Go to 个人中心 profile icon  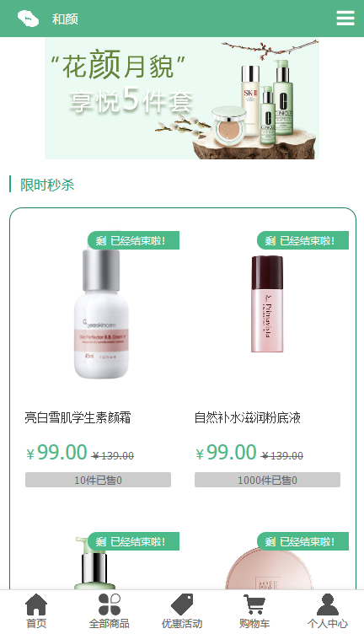point(328,604)
